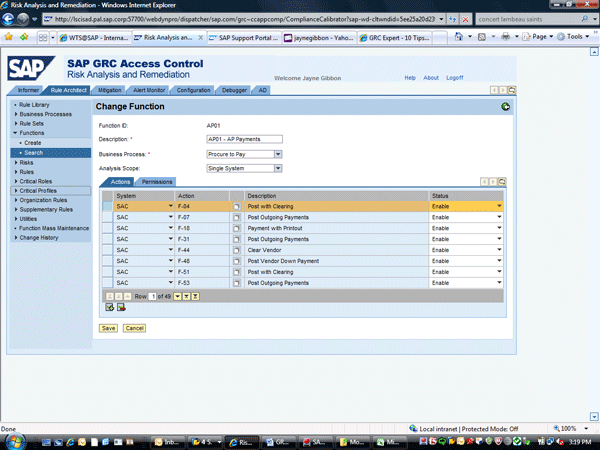Open the search help icon for action F-44
Screen dimensions: 600x450
tap(237, 250)
